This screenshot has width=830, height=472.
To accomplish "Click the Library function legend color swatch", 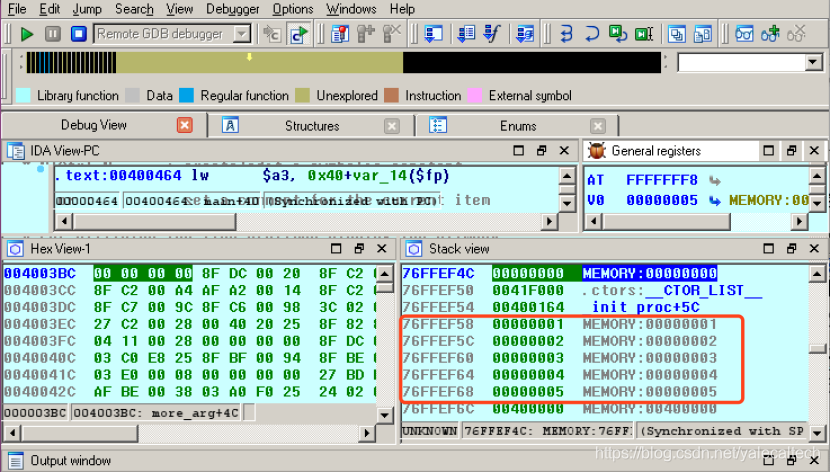I will [x=23, y=96].
